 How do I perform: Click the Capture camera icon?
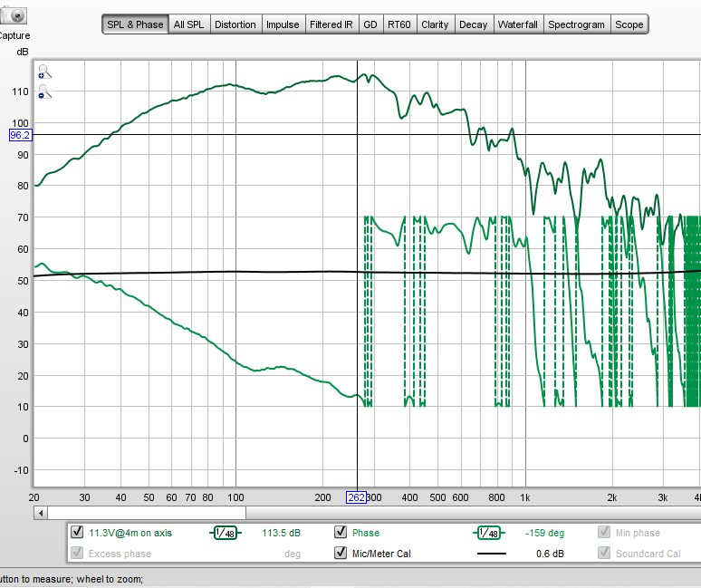(x=15, y=15)
